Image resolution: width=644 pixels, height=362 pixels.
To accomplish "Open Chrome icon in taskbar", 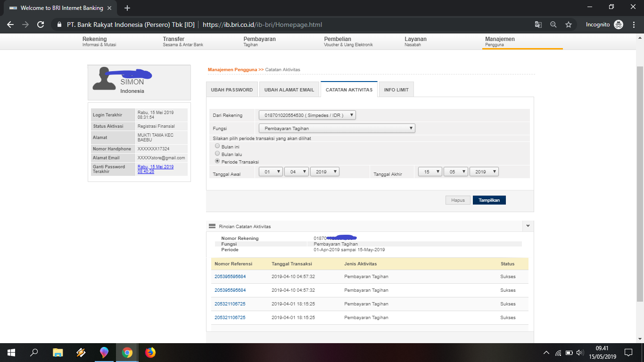I will click(x=127, y=352).
